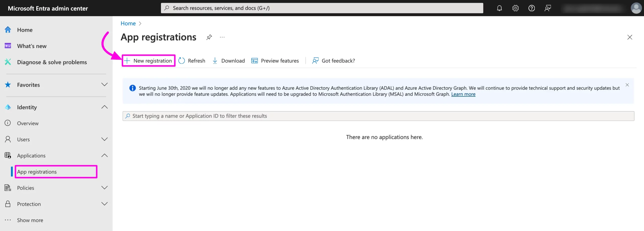The width and height of the screenshot is (644, 231).
Task: Expand the Policies section chevron
Action: (104, 188)
